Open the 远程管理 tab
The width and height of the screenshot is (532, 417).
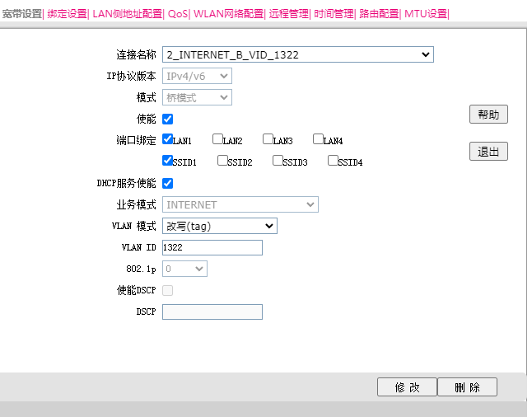pos(288,14)
